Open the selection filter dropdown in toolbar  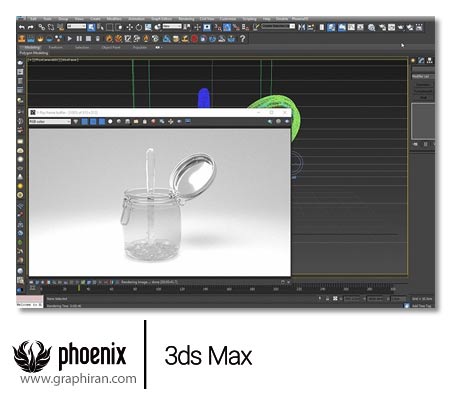click(x=76, y=26)
